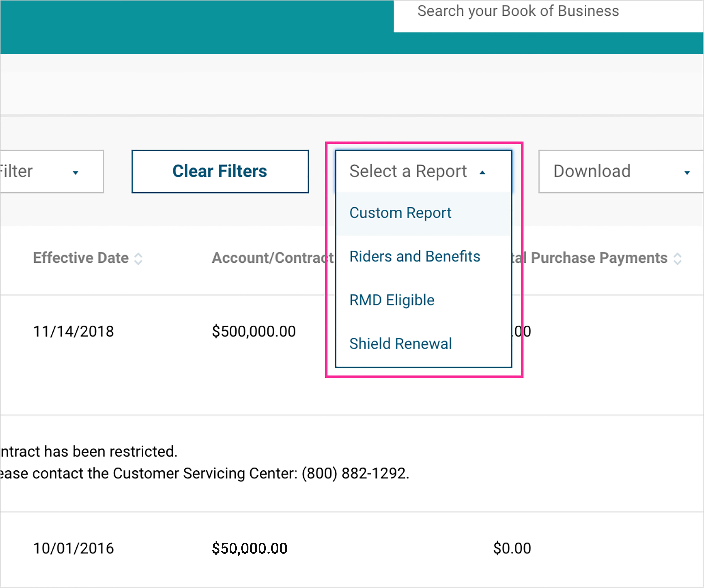Screen dimensions: 704x588
Task: Select Riders and Benefits report
Action: point(415,257)
